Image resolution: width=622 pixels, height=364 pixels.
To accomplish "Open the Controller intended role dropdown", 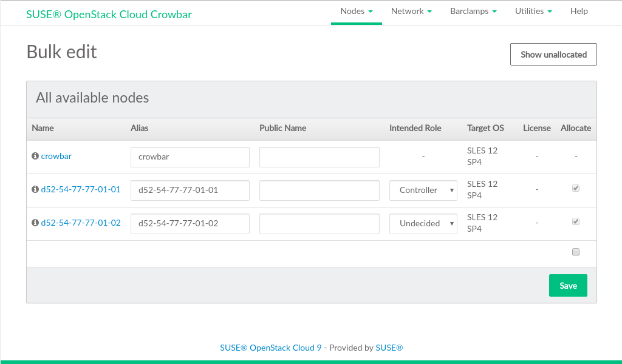I will coord(423,190).
